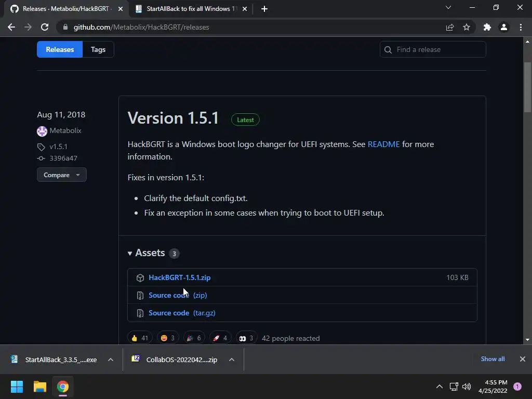Open the v1.5.1 tag link
The width and height of the screenshot is (532, 399).
point(58,147)
